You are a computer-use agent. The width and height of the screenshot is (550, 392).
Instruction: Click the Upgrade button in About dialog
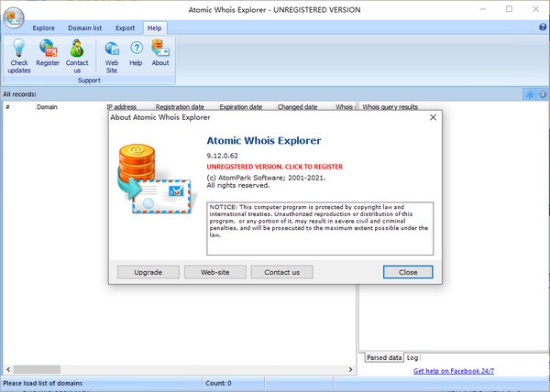[x=148, y=272]
